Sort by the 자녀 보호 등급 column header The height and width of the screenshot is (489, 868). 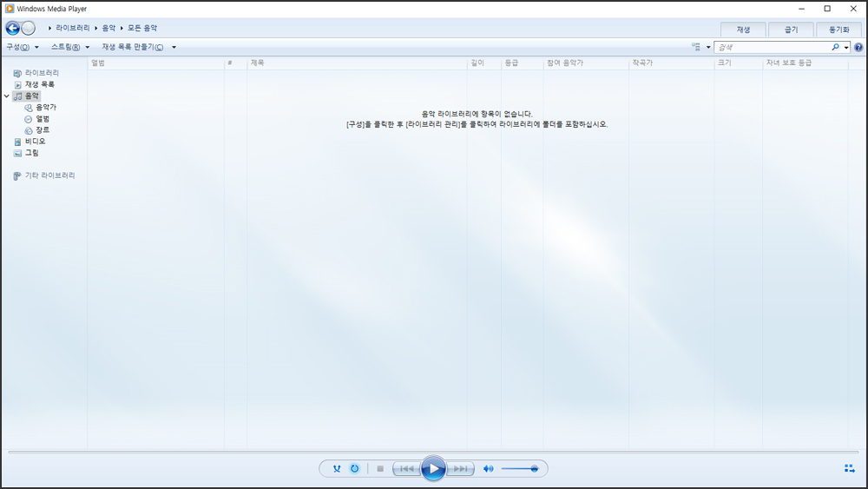[x=806, y=63]
